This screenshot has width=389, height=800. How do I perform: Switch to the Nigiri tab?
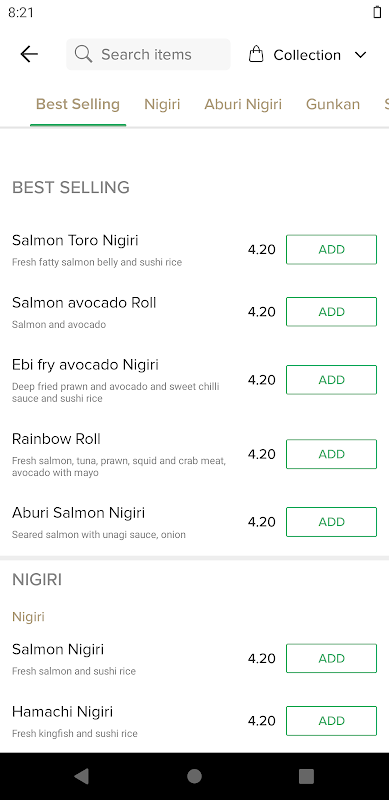click(x=162, y=104)
